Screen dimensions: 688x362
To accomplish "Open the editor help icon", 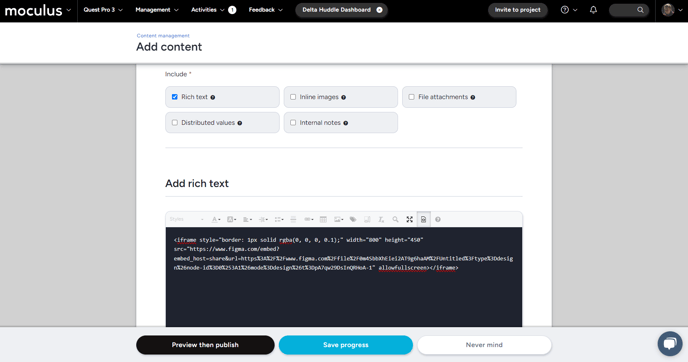I will tap(438, 219).
